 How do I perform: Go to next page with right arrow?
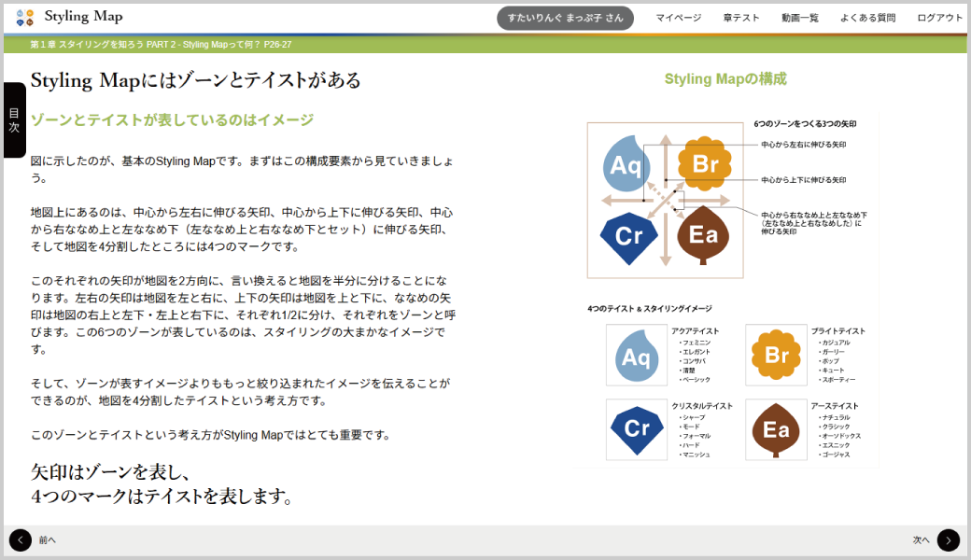click(948, 539)
